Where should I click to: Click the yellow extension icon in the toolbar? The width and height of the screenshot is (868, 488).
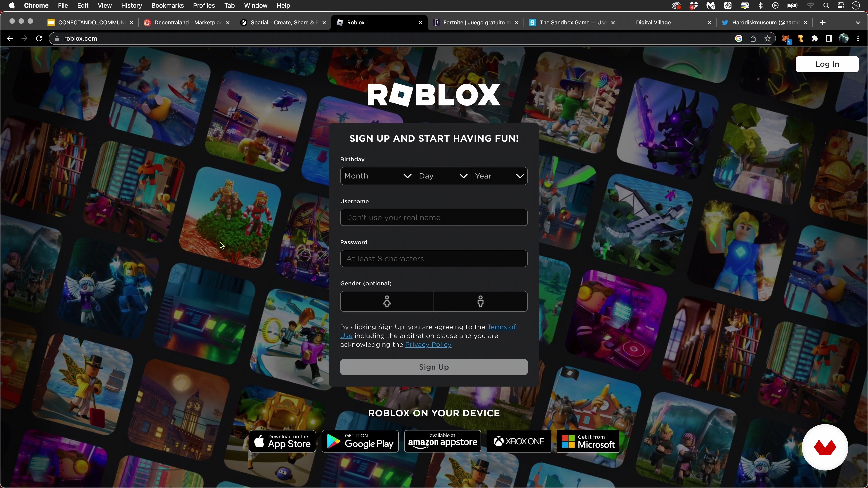pos(801,39)
